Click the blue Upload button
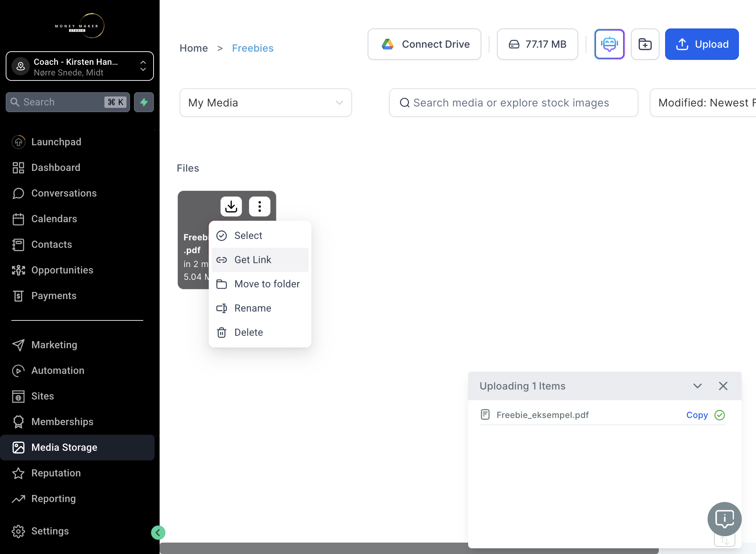This screenshot has height=554, width=756. [x=702, y=44]
